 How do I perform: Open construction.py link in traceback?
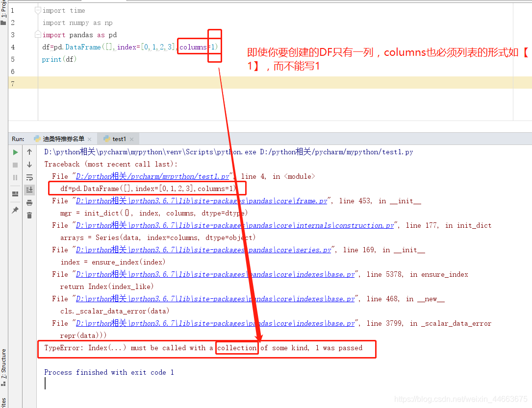235,225
